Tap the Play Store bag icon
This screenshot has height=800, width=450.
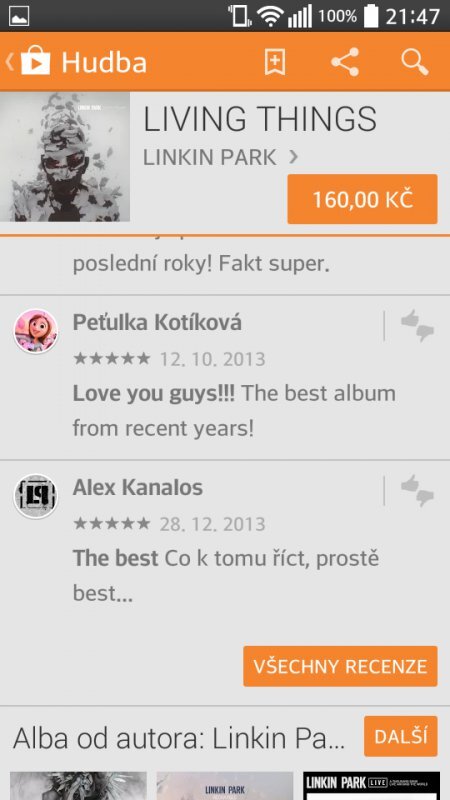pos(35,62)
